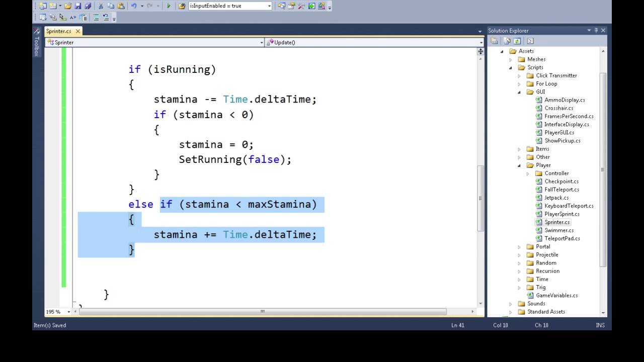This screenshot has width=644, height=362.
Task: Click Display an Object Member List icon
Action: pyautogui.click(x=43, y=17)
